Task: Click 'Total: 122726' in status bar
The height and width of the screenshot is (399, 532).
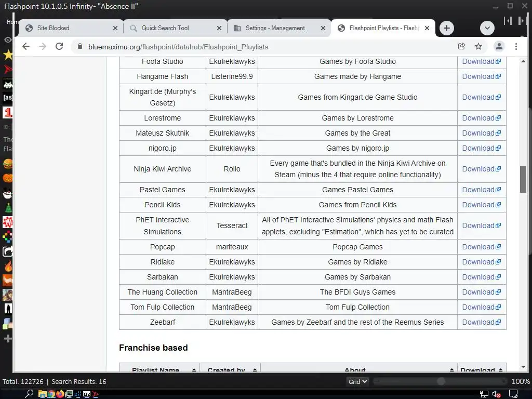Action: pyautogui.click(x=23, y=381)
